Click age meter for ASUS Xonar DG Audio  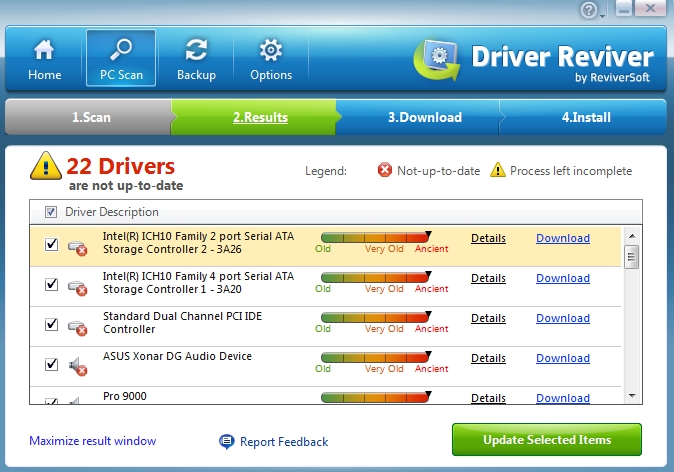pos(376,357)
